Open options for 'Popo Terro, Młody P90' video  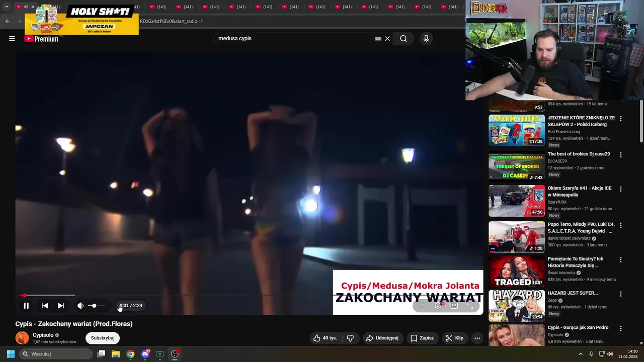621,225
